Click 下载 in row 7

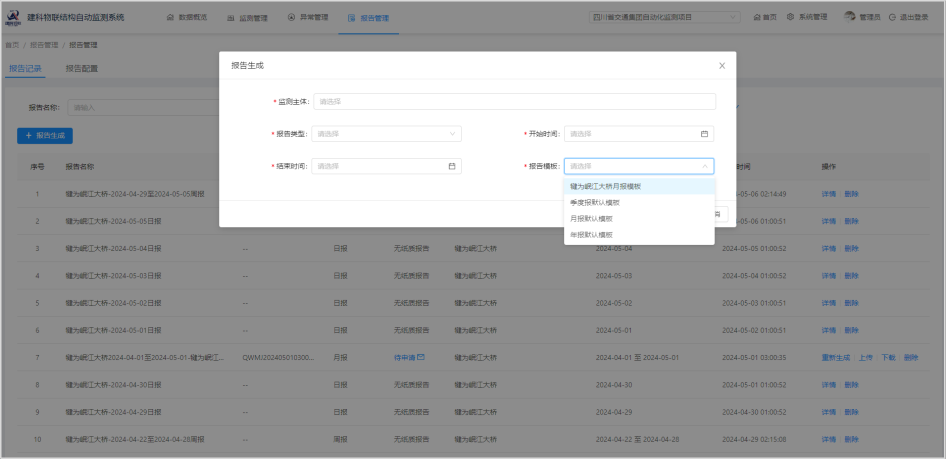[888, 358]
